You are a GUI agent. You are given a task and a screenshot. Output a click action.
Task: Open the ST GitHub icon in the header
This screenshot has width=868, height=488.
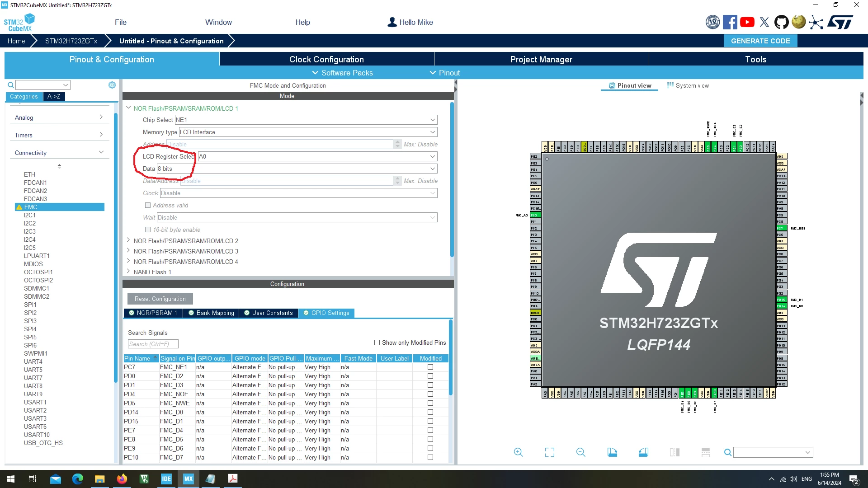[x=781, y=22]
